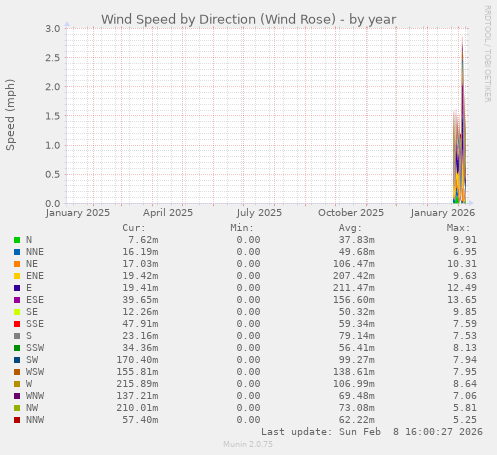497x455 pixels.
Task: Click the N legend color swatch
Action: click(17, 240)
